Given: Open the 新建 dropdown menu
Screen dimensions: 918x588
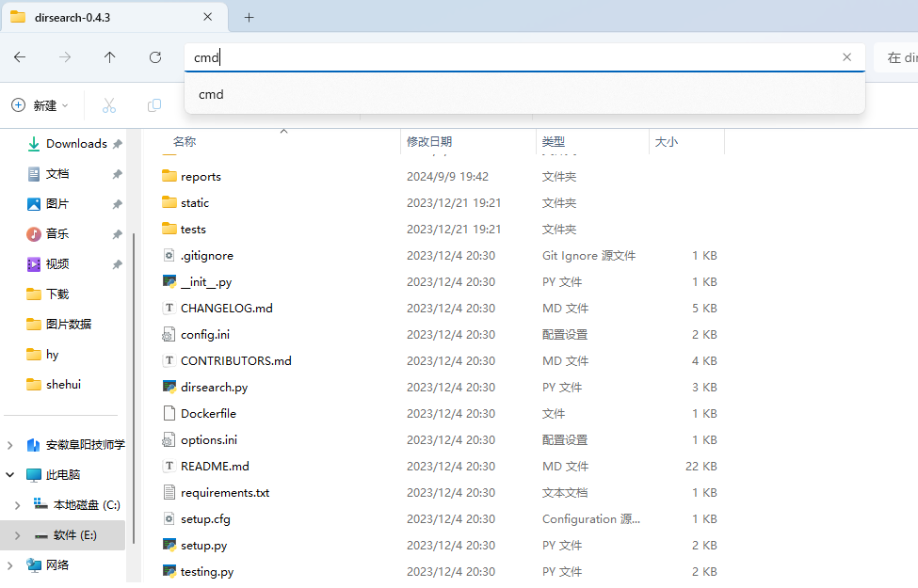Looking at the screenshot, I should (x=40, y=105).
